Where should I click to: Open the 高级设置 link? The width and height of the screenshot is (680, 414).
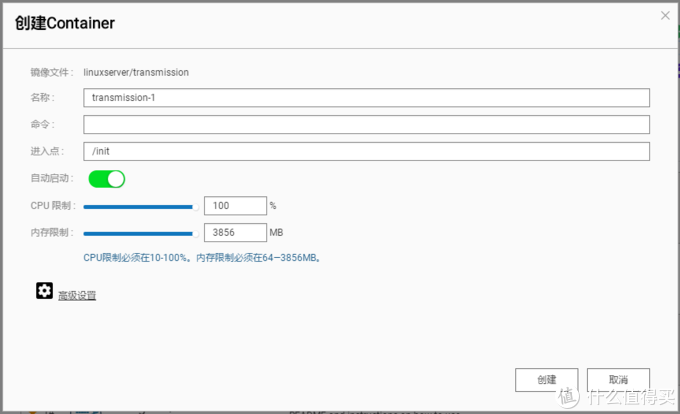tap(77, 296)
